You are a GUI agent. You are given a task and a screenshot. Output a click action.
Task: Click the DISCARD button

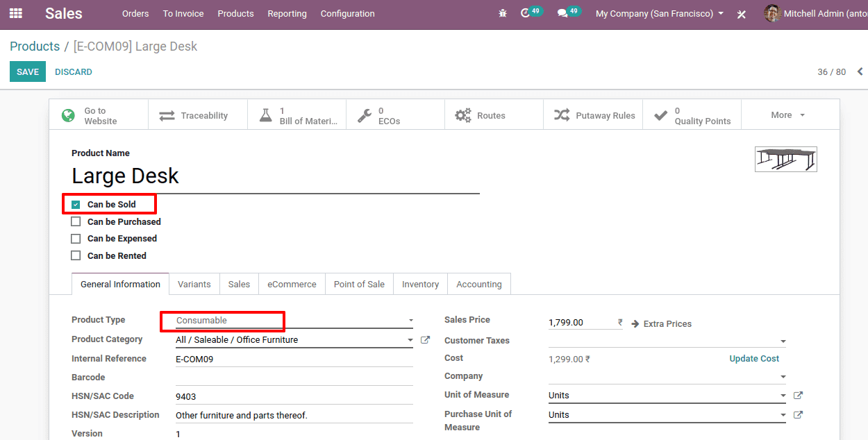pos(74,71)
